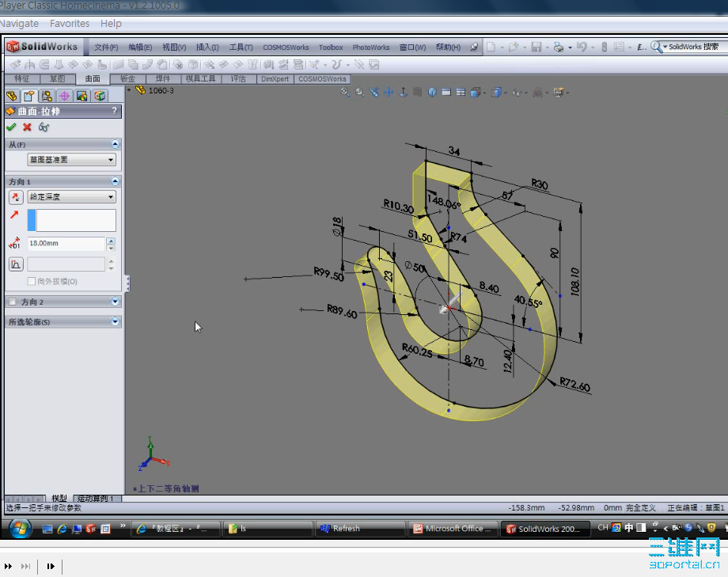Click the Undo icon in top toolbar
Viewport: 728px width, 577px height.
(582, 47)
